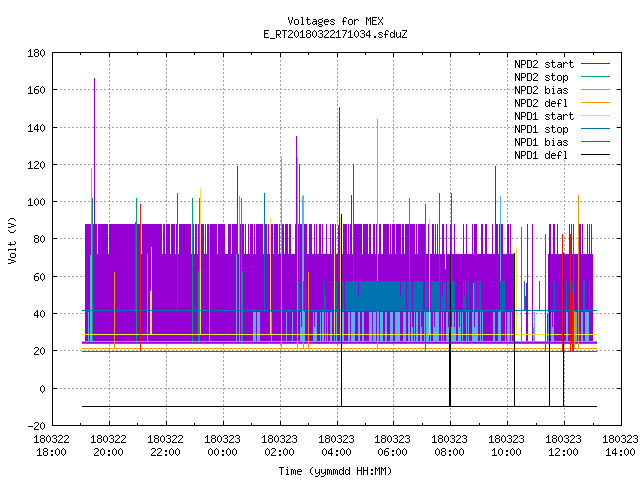This screenshot has height=480, width=640.
Task: Click the 160 y-axis tick value
Action: [36, 90]
